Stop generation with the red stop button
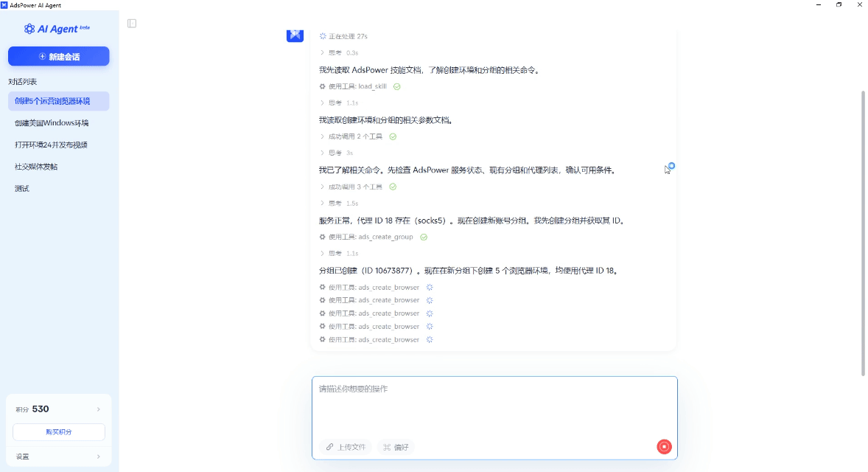The width and height of the screenshot is (868, 472). [x=664, y=446]
